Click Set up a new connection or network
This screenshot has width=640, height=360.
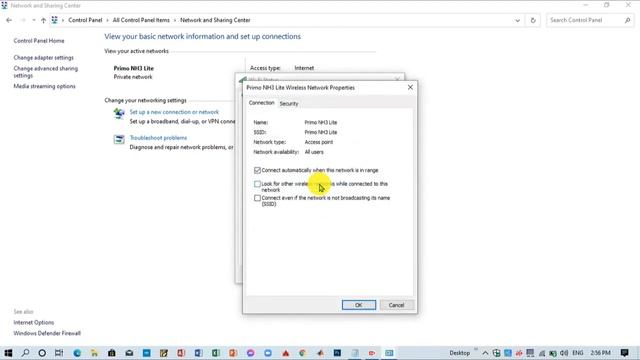coord(174,112)
